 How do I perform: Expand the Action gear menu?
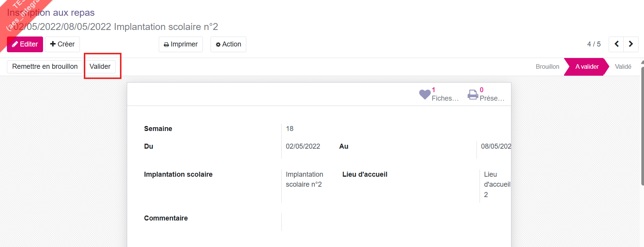(x=228, y=44)
